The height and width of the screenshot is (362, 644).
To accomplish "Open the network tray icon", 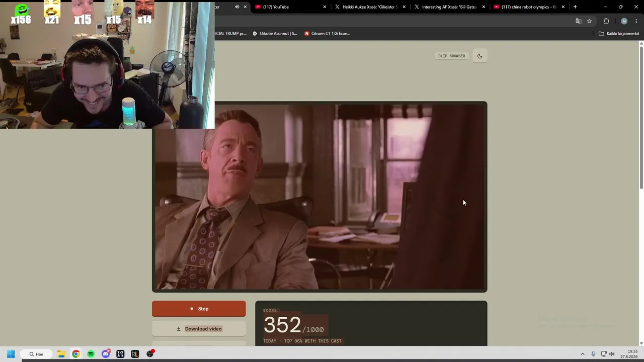I will coord(604,354).
